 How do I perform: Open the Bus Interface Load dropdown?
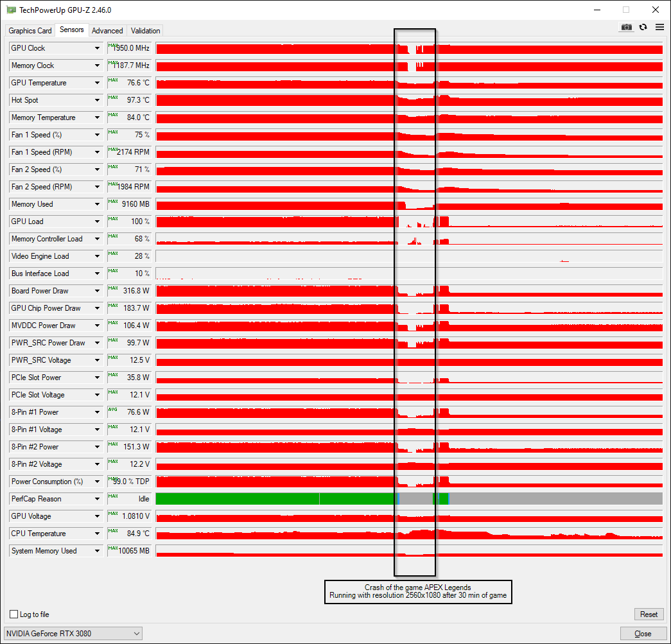click(x=97, y=274)
